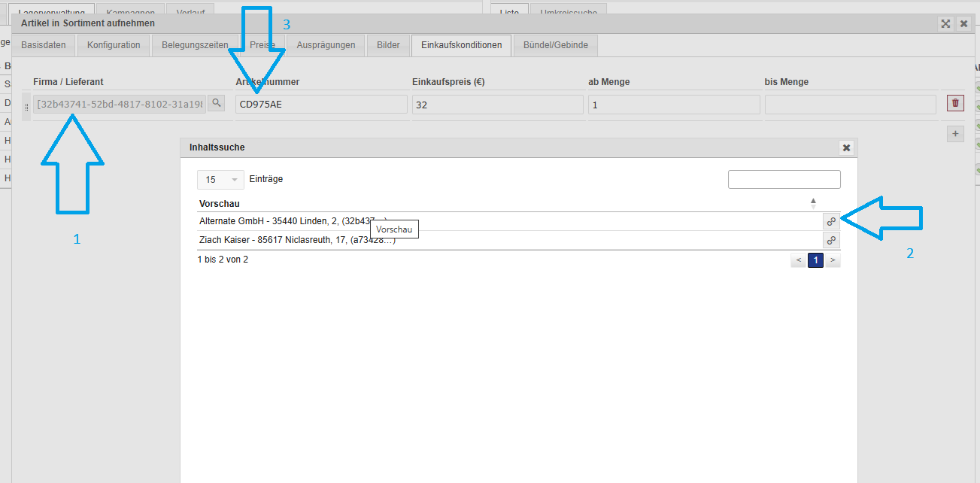Viewport: 980px width, 483px height.
Task: Delete the purchase condition row
Action: pyautogui.click(x=955, y=103)
